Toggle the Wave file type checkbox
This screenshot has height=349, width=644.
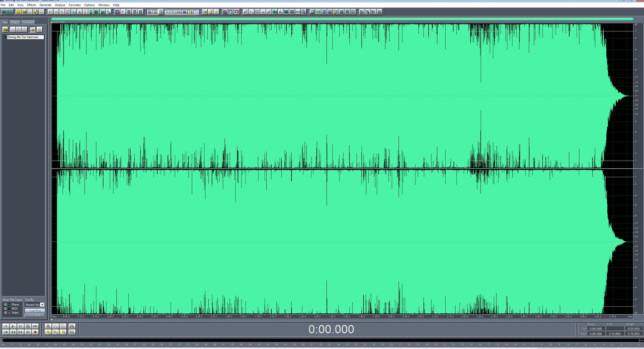[5, 305]
